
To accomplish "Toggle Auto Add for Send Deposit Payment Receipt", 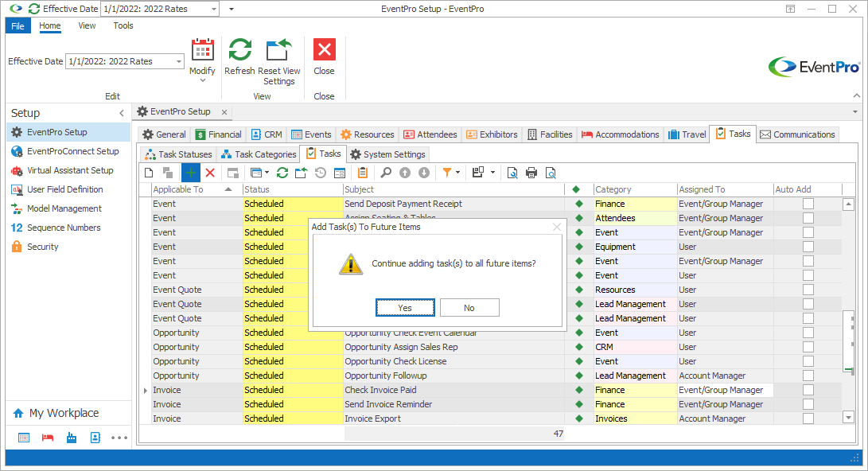I will [x=808, y=204].
